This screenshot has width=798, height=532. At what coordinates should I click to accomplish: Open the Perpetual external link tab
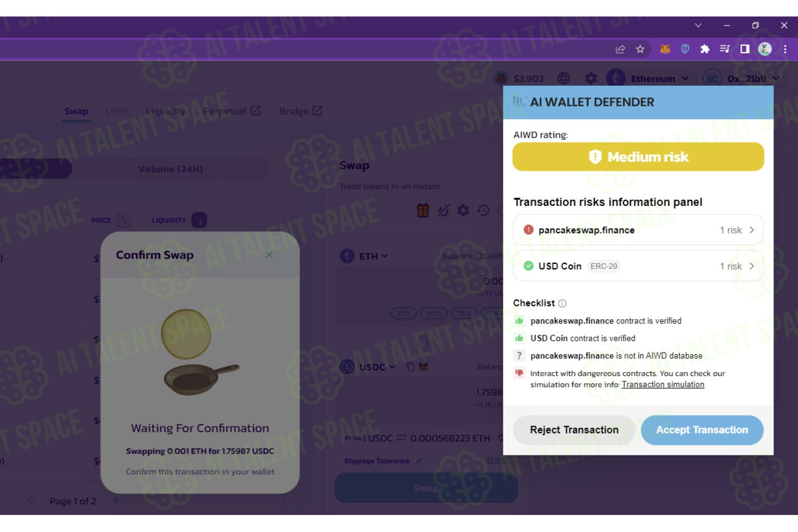(232, 111)
